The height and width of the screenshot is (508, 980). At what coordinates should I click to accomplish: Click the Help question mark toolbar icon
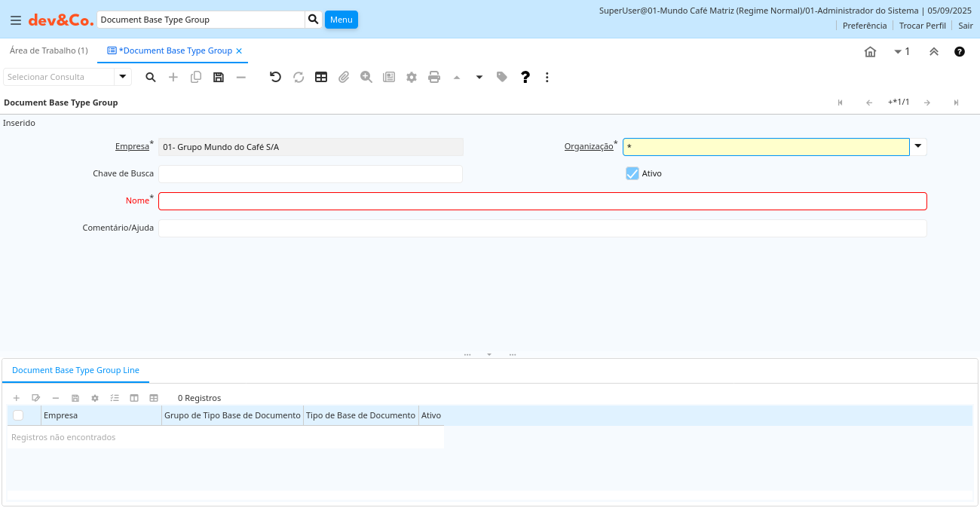point(525,77)
